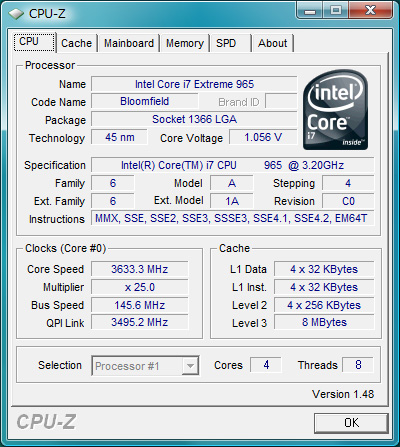This screenshot has width=400, height=447.
Task: Open the About tab
Action: 273,43
